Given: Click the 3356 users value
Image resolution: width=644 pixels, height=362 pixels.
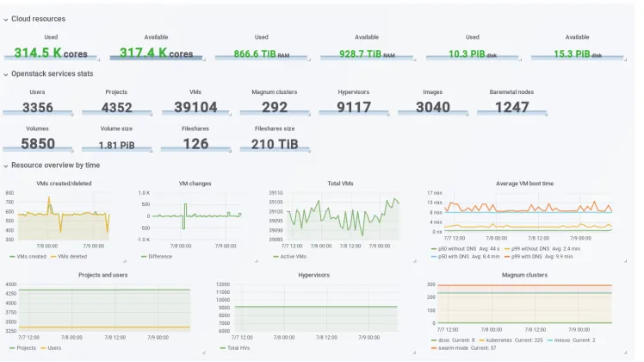Looking at the screenshot, I should coord(38,108).
